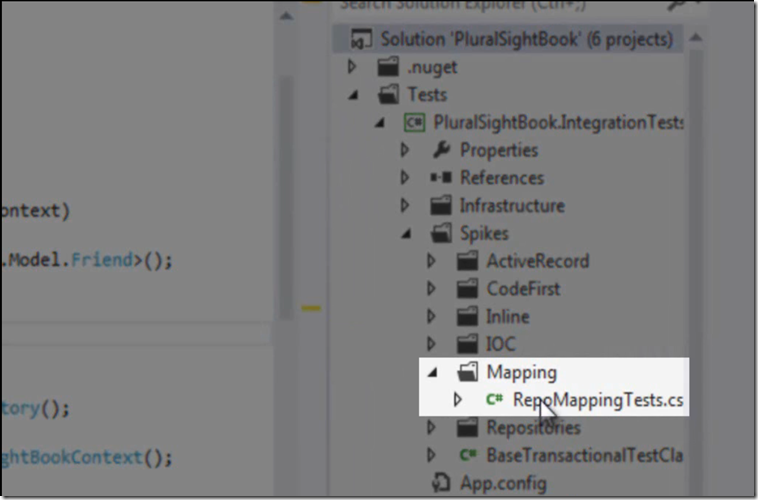Collapse the Mapping folder

[433, 373]
